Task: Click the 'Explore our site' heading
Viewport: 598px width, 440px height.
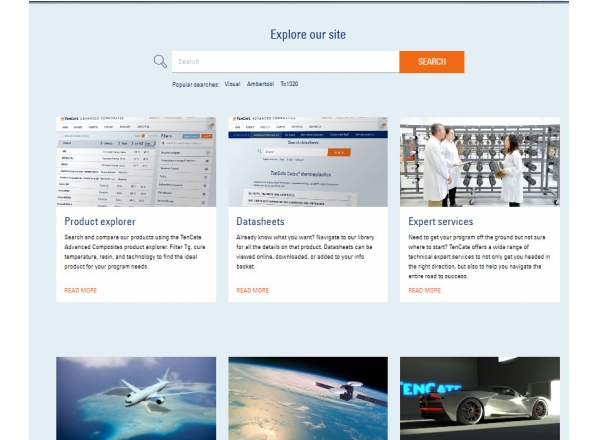Action: pyautogui.click(x=308, y=35)
